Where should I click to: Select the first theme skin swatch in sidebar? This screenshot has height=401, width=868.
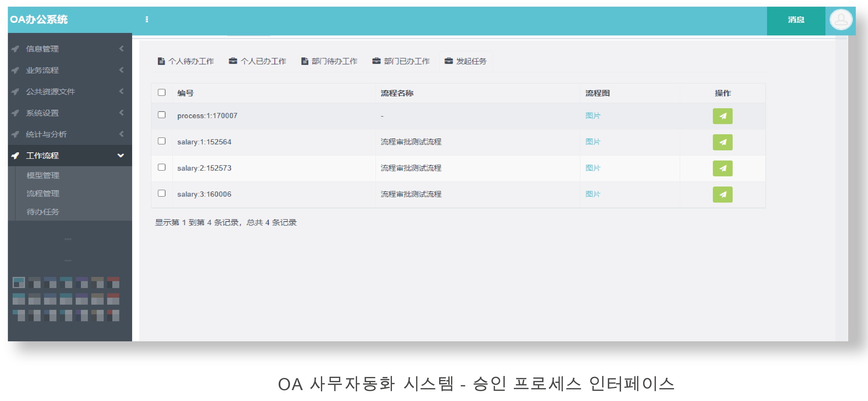tap(19, 282)
